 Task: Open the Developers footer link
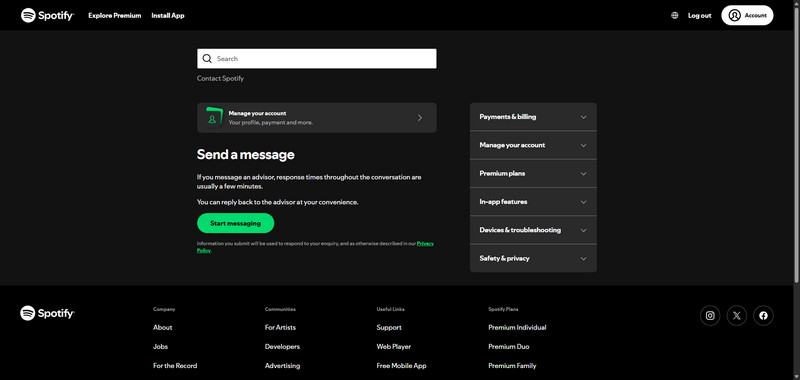[x=282, y=347]
